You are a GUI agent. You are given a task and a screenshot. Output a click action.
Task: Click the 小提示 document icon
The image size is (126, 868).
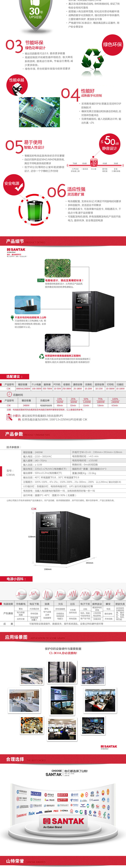(9, 417)
